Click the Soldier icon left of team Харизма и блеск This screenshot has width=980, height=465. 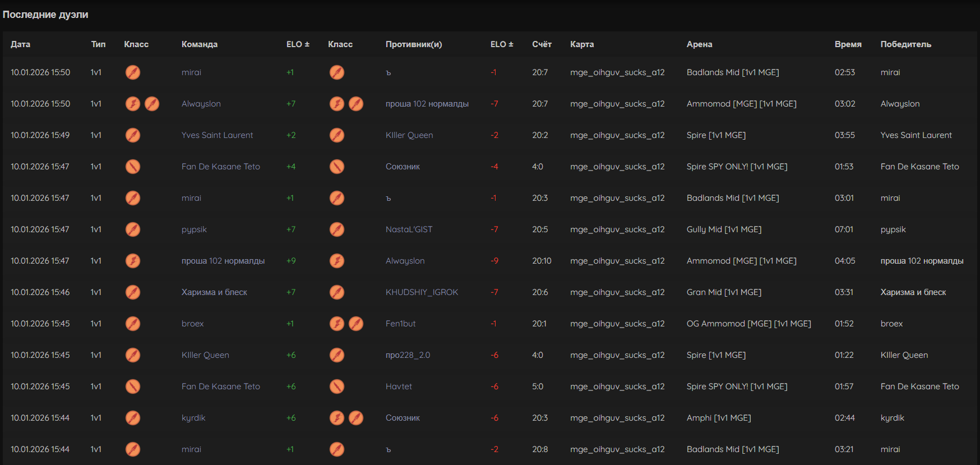click(133, 292)
